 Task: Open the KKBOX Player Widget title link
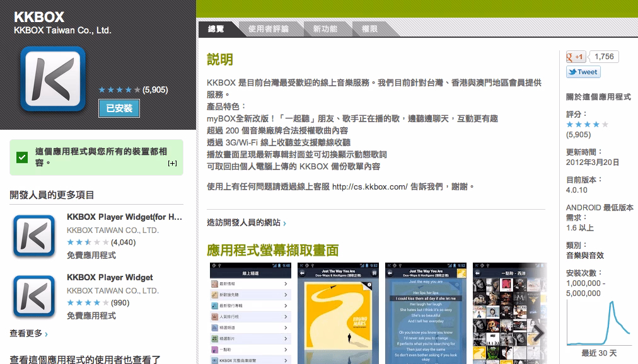pos(110,278)
